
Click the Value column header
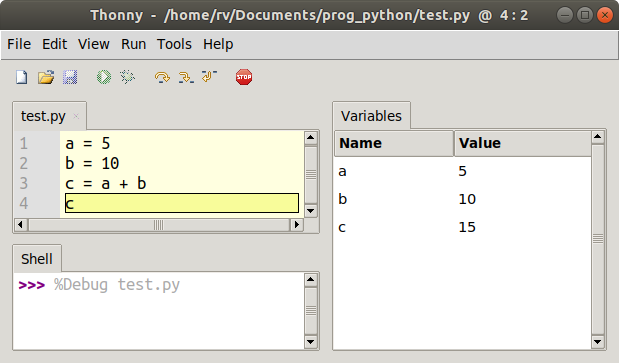pyautogui.click(x=523, y=143)
